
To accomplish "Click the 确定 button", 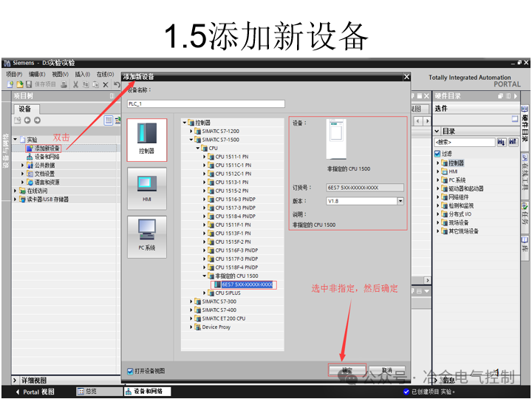I will pyautogui.click(x=347, y=370).
